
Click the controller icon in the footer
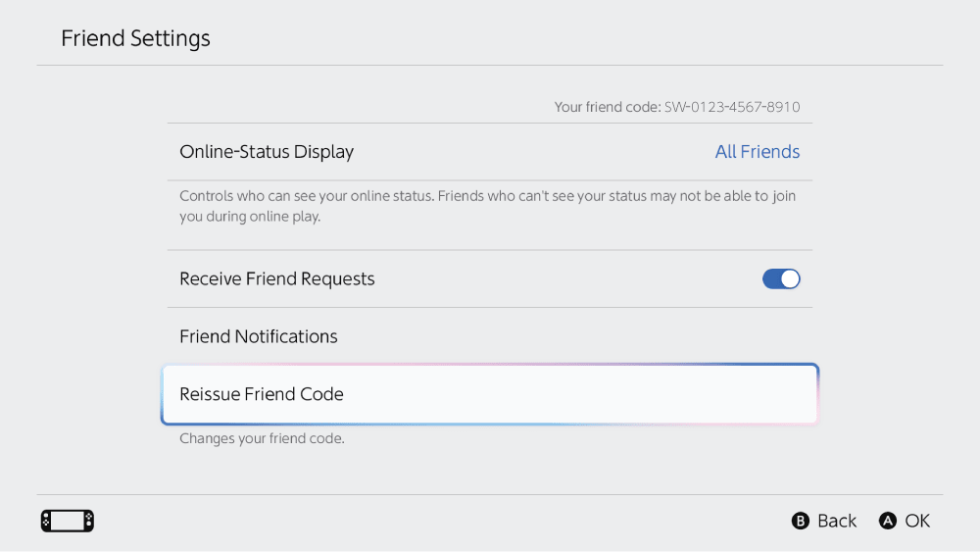click(x=67, y=521)
